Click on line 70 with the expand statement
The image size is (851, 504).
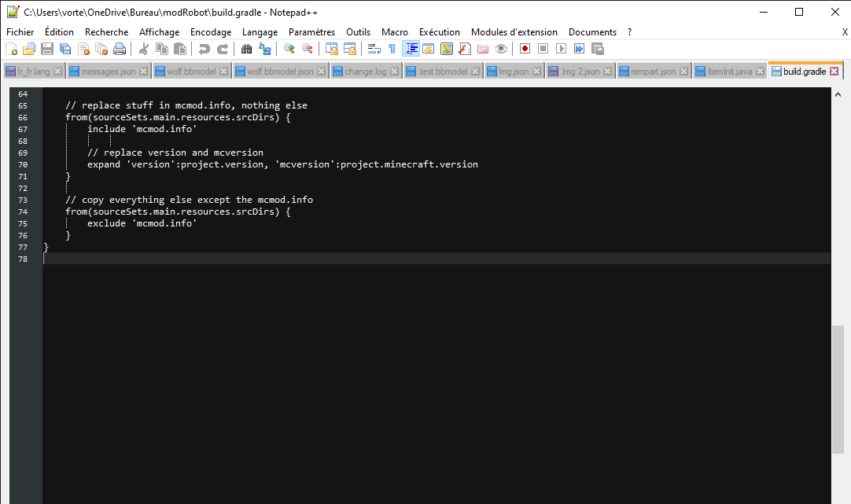(282, 164)
